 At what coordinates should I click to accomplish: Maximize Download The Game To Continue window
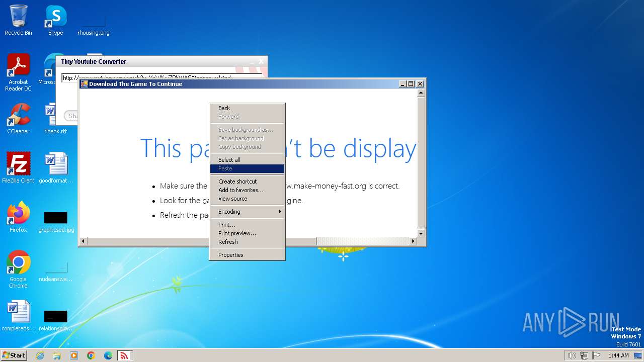(x=411, y=84)
